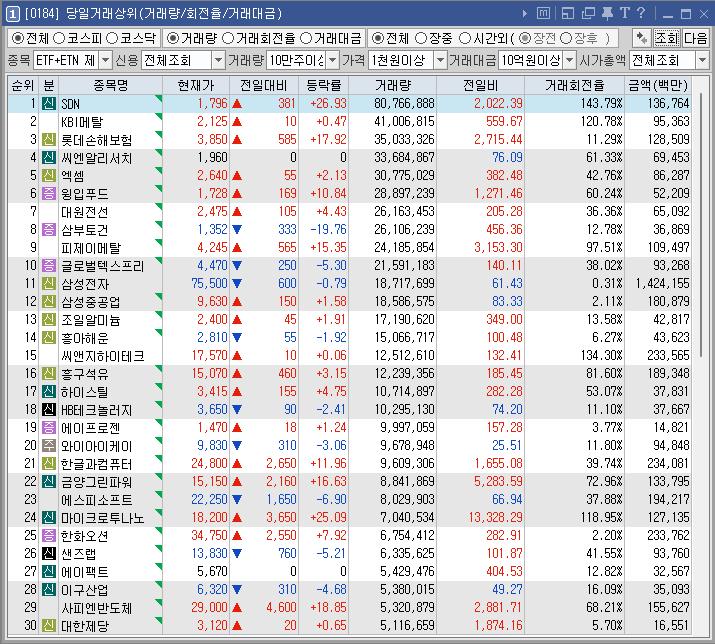
Task: Sort by the 거래량 column header
Action: pyautogui.click(x=393, y=85)
